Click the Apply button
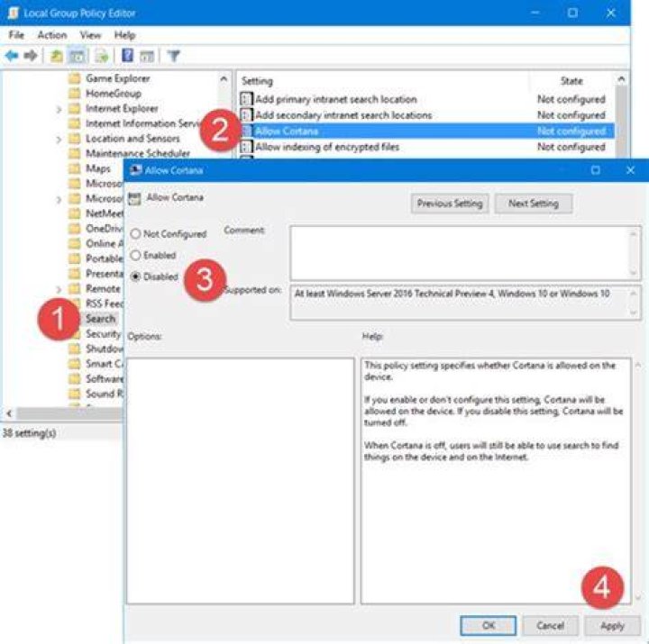This screenshot has height=644, width=649. tap(612, 625)
